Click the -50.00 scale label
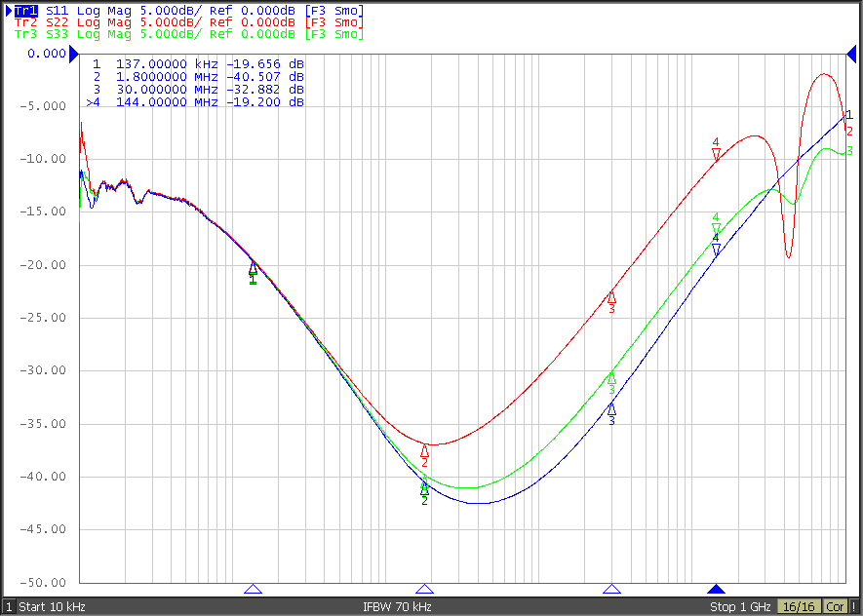This screenshot has width=863, height=616. (43, 582)
